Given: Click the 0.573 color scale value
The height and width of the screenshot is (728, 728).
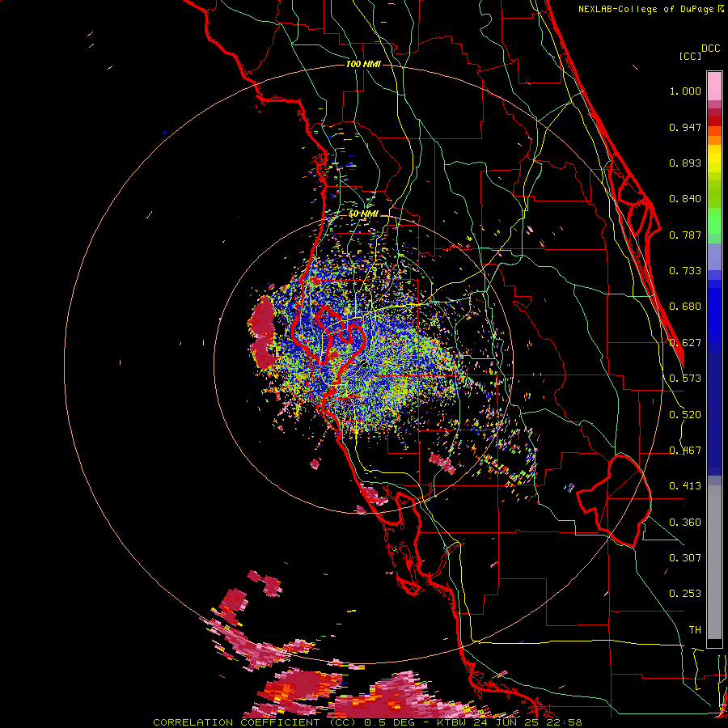Looking at the screenshot, I should click(x=685, y=379).
